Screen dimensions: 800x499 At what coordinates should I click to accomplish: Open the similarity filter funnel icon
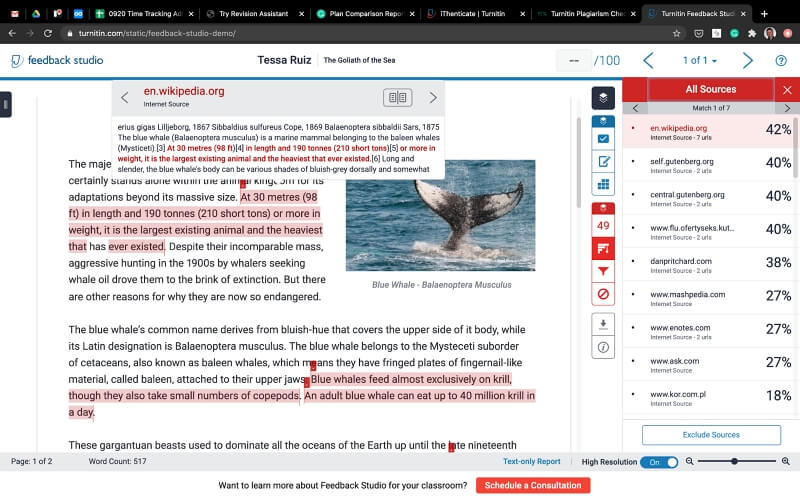(603, 271)
